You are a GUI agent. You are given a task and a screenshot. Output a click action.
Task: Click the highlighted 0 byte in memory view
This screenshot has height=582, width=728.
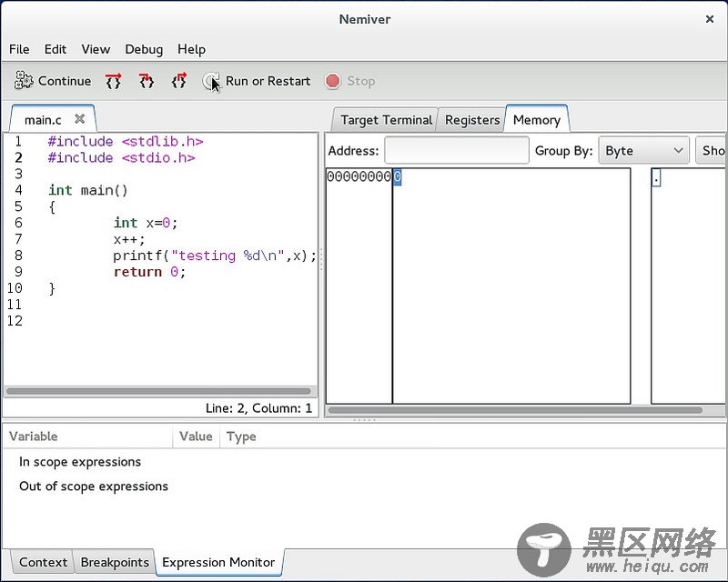point(398,176)
